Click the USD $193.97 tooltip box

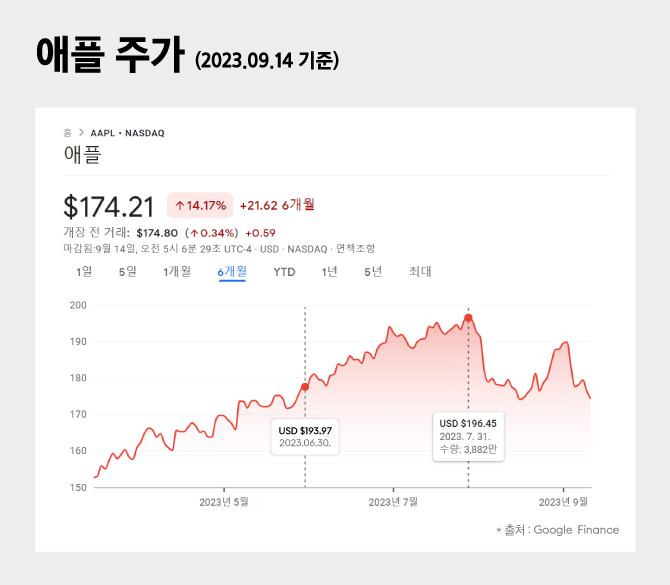[305, 436]
